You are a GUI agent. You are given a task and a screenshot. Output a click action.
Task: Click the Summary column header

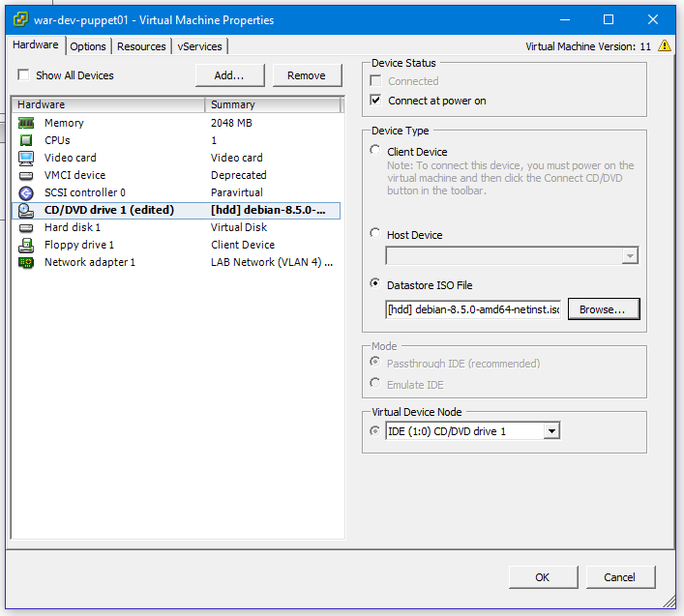273,104
